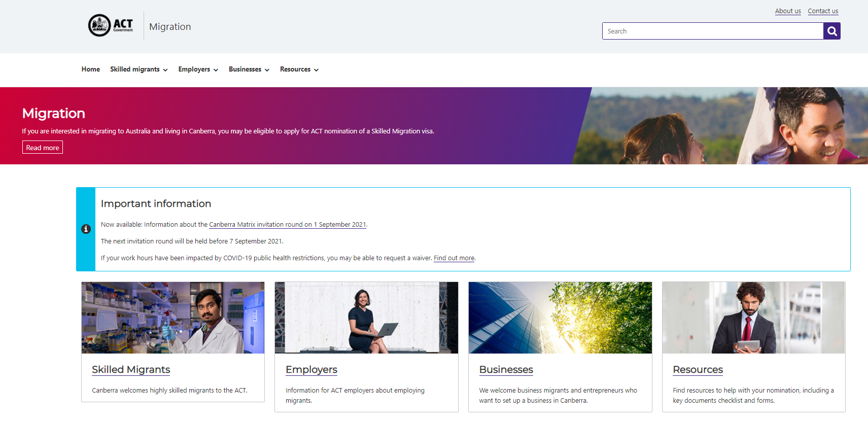This screenshot has height=421, width=868.
Task: Open the Skilled Migrants card heading
Action: [131, 370]
